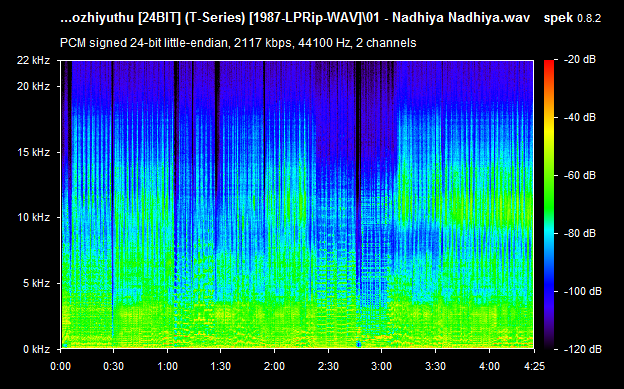Click the PCM signed 24-bit format info line
This screenshot has height=389, width=624.
[x=238, y=43]
